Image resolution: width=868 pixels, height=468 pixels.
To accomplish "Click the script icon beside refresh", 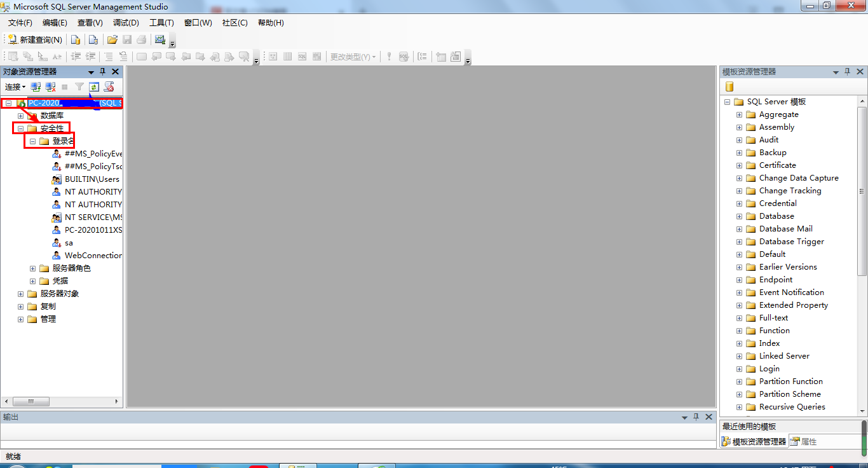I will (109, 86).
